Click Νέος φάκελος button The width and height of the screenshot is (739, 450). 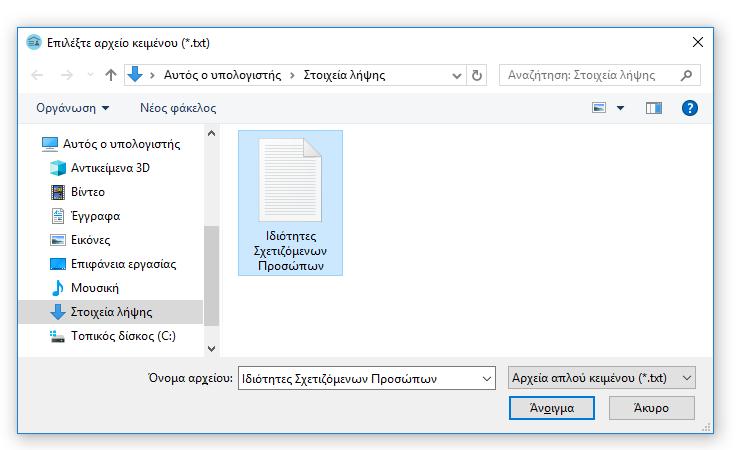[178, 108]
